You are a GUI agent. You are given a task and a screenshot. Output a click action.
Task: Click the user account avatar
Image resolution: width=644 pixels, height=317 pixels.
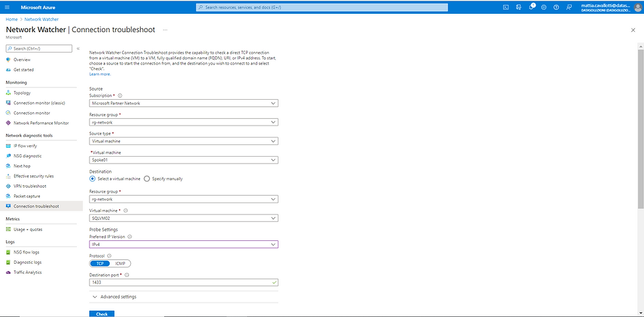pyautogui.click(x=638, y=7)
